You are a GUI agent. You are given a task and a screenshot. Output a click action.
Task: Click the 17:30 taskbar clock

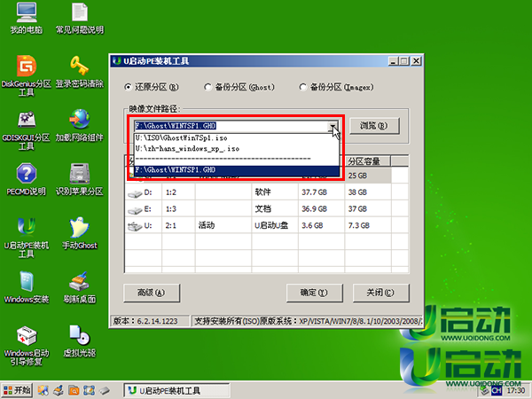[516, 390]
